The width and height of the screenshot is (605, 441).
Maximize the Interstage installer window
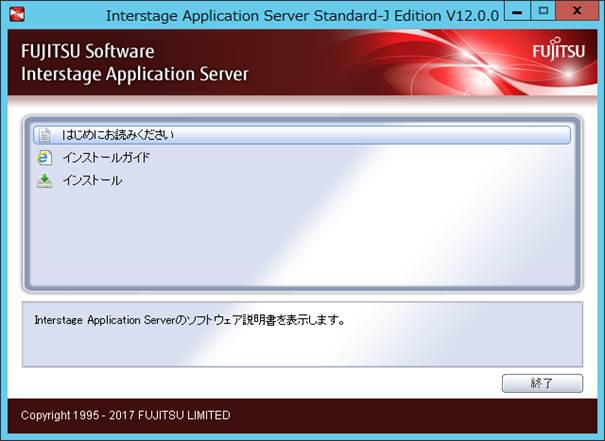pyautogui.click(x=543, y=11)
